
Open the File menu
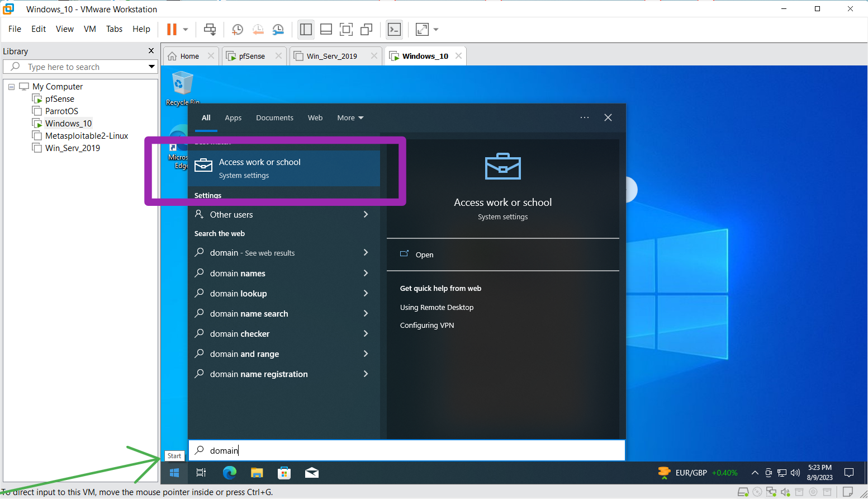pyautogui.click(x=15, y=29)
